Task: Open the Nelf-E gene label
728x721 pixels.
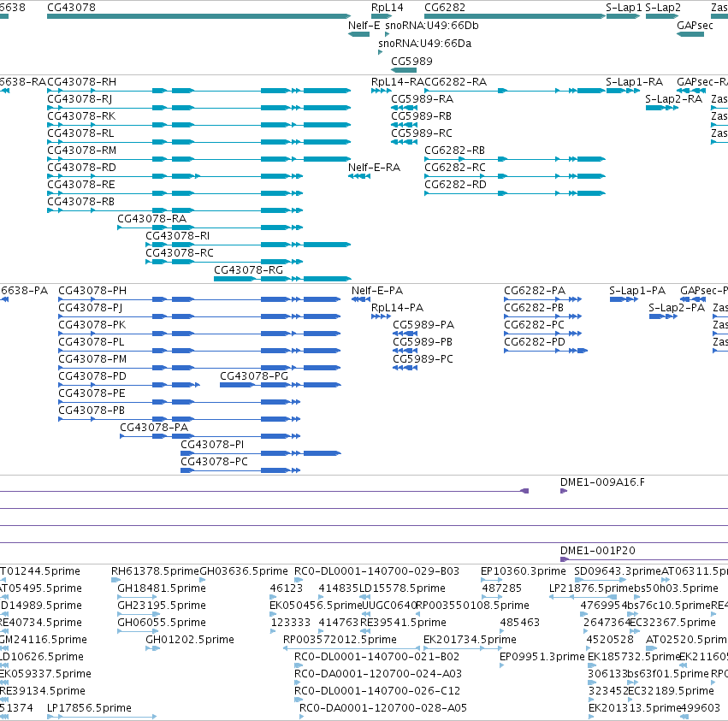Action: [x=364, y=26]
